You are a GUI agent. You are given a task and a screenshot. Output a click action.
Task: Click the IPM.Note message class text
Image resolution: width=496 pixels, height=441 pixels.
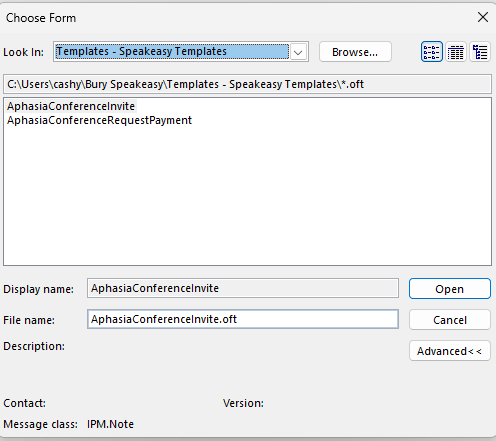(110, 424)
